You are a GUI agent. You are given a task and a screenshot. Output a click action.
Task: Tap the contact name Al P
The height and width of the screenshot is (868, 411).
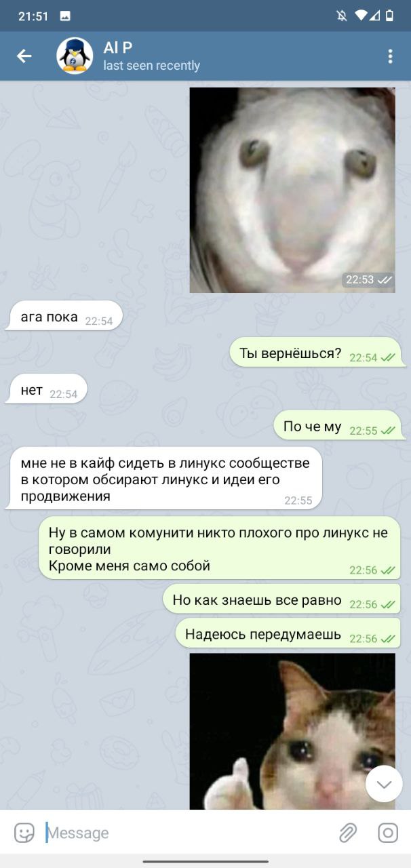coord(117,47)
